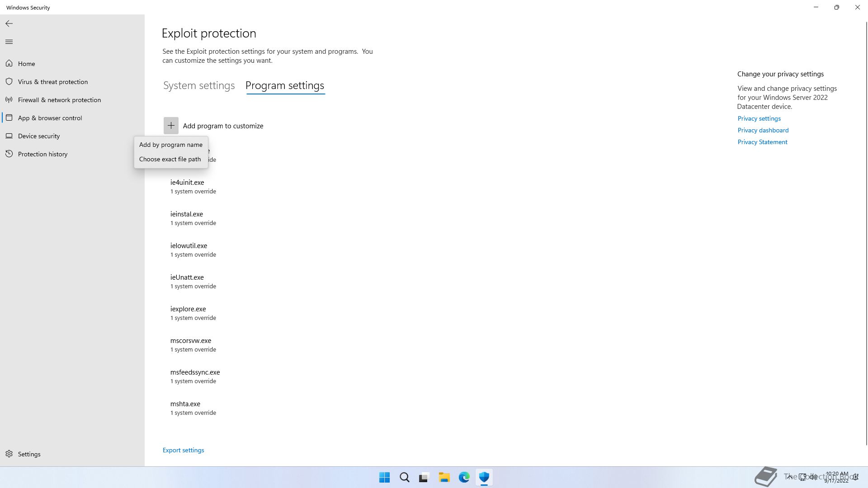Click the Settings gear icon
Image resolution: width=868 pixels, height=488 pixels.
pos(9,454)
